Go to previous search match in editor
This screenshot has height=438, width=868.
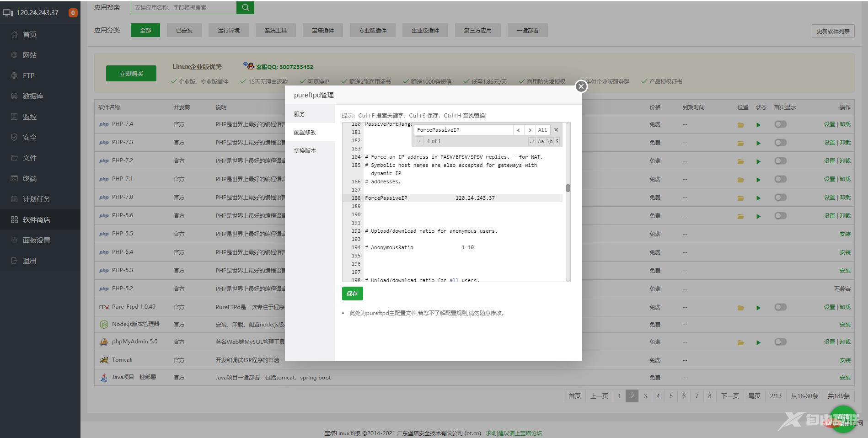[518, 130]
